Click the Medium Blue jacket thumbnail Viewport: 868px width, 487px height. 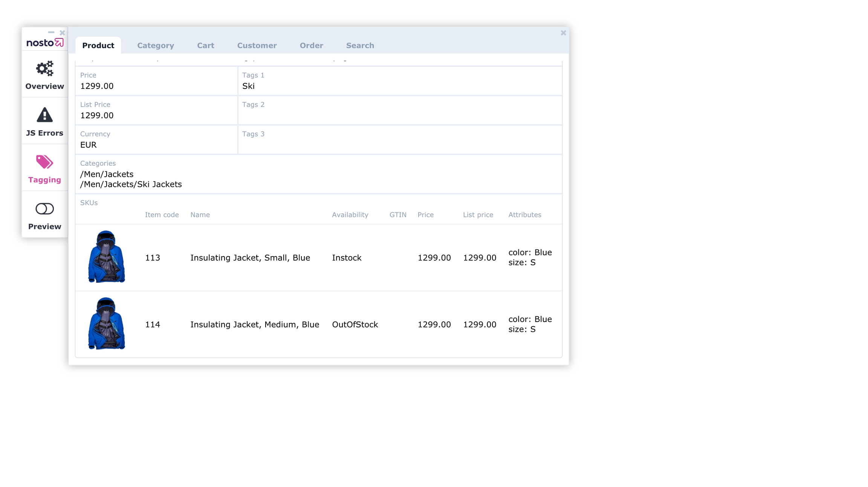click(106, 324)
